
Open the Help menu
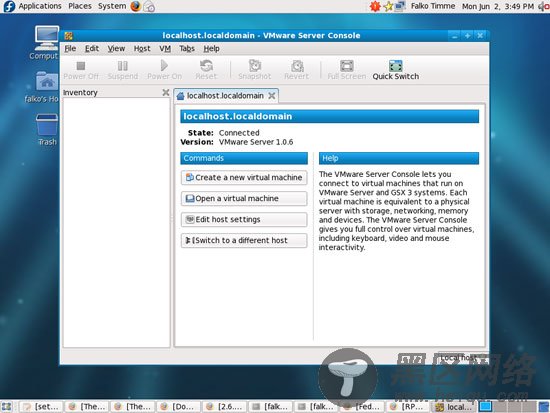click(212, 49)
